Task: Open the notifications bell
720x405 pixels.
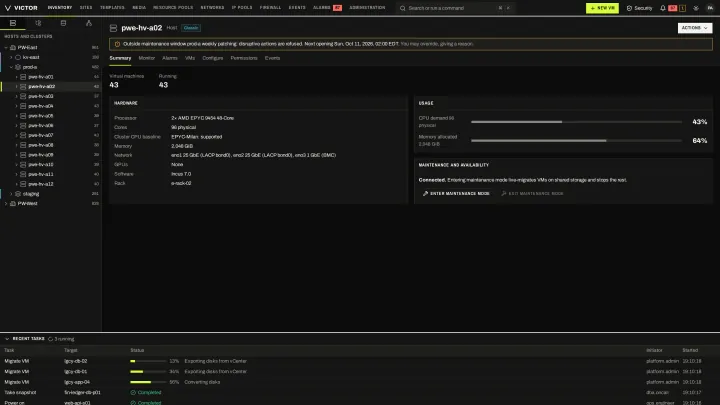Action: 663,8
